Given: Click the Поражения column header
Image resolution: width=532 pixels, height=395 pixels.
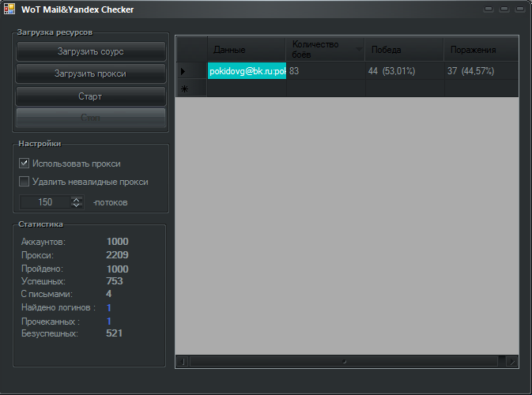Looking at the screenshot, I should coord(481,50).
